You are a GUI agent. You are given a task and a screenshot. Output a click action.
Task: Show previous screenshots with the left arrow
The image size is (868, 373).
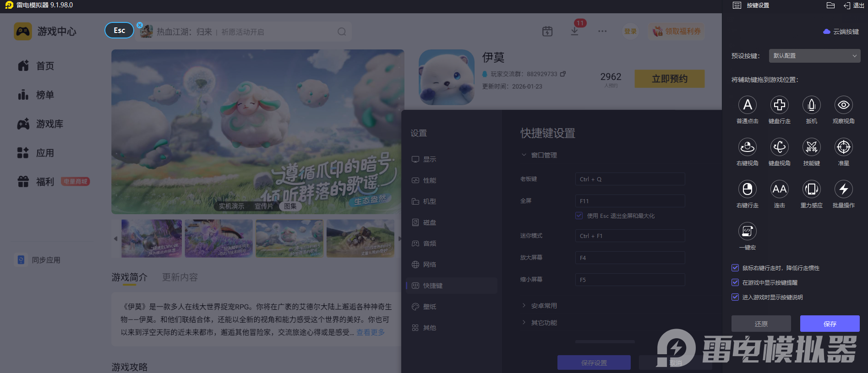coord(115,238)
